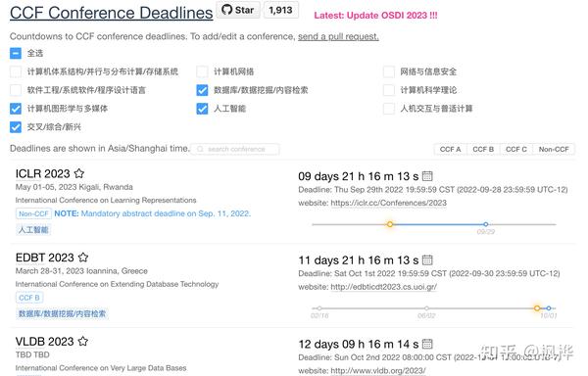This screenshot has width=588, height=376.
Task: Enable 计算机科学理论 category checkbox
Action: click(x=389, y=90)
